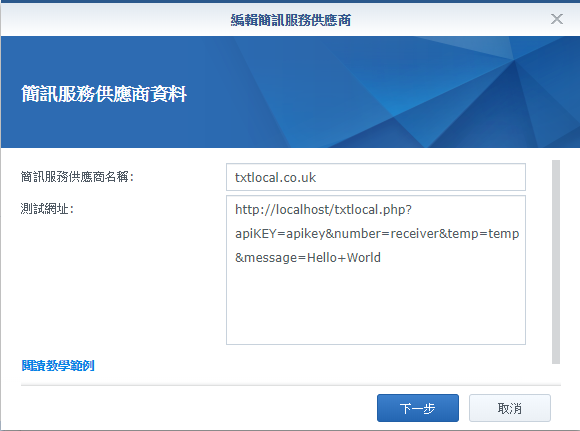580x431 pixels.
Task: Click the vertical scrollbar on the right
Action: point(556,262)
